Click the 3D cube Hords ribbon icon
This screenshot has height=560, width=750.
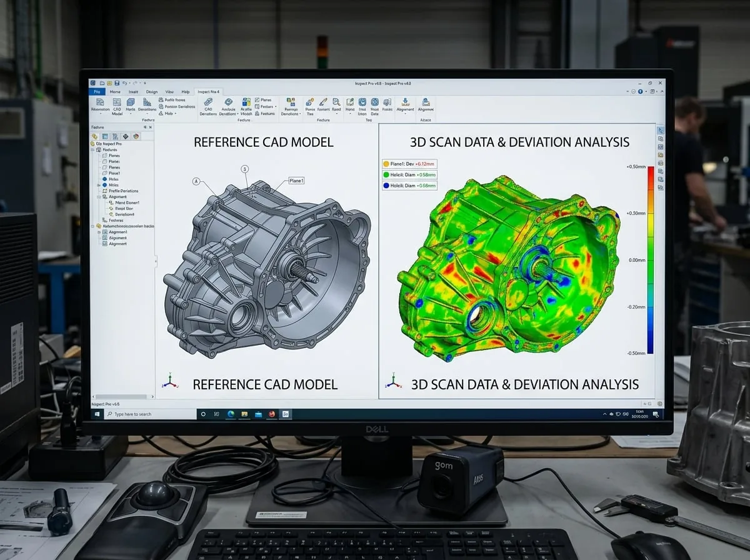point(131,102)
